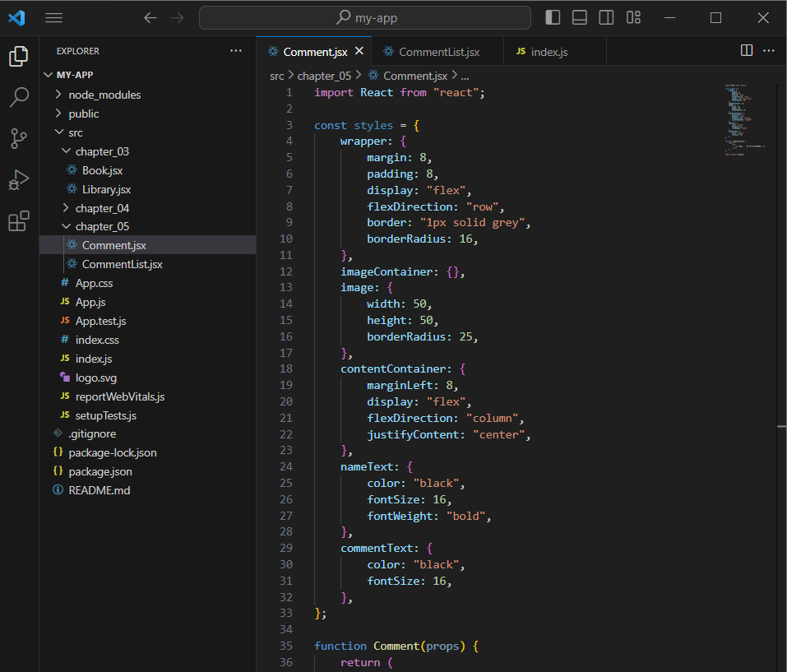The width and height of the screenshot is (787, 672).
Task: Toggle the secondary side bar
Action: tap(606, 17)
